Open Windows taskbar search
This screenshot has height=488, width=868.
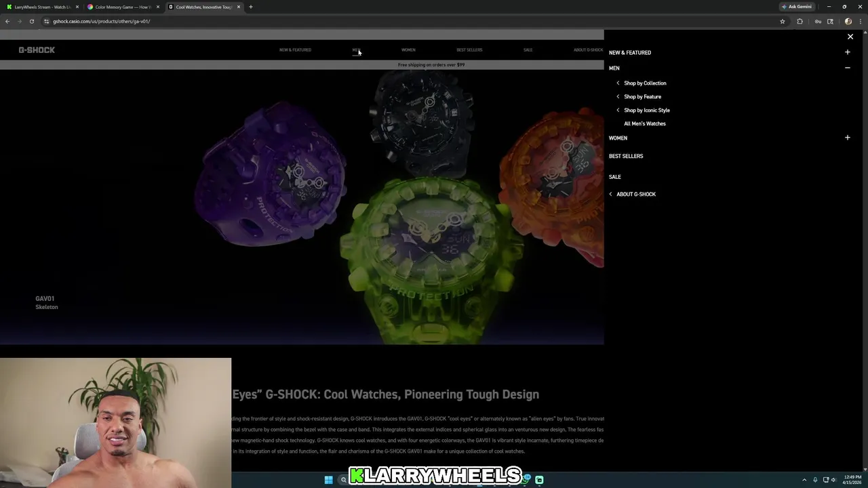click(x=343, y=480)
